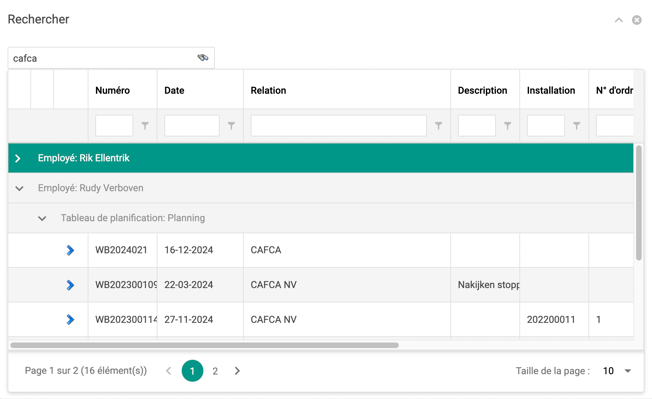Click the binoculars search icon
The width and height of the screenshot is (652, 399).
[x=203, y=58]
